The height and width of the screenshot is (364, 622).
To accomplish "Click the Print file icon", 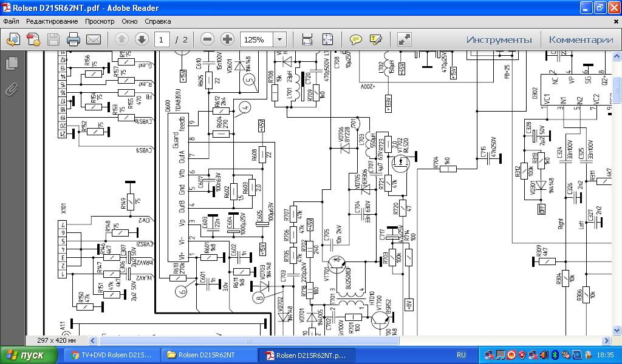I will coord(73,40).
